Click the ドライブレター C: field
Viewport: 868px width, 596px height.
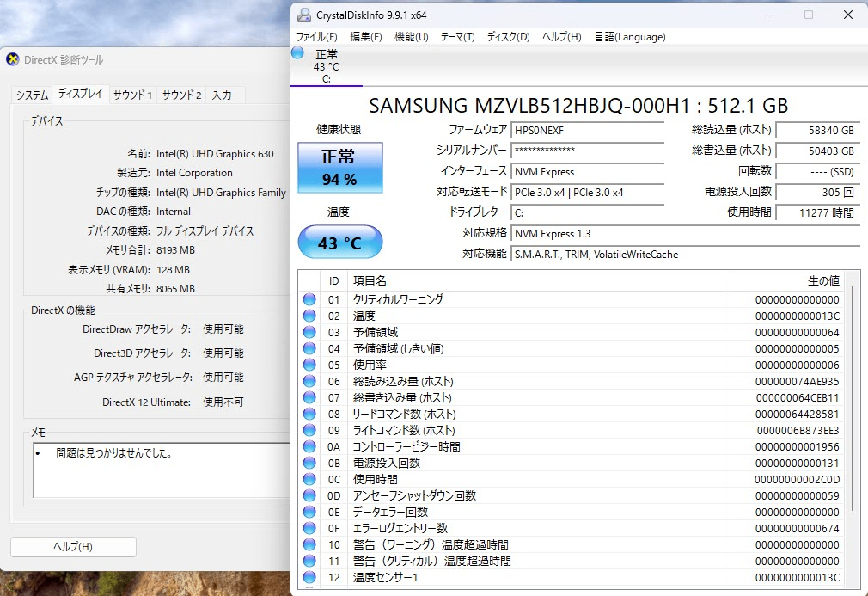[587, 212]
